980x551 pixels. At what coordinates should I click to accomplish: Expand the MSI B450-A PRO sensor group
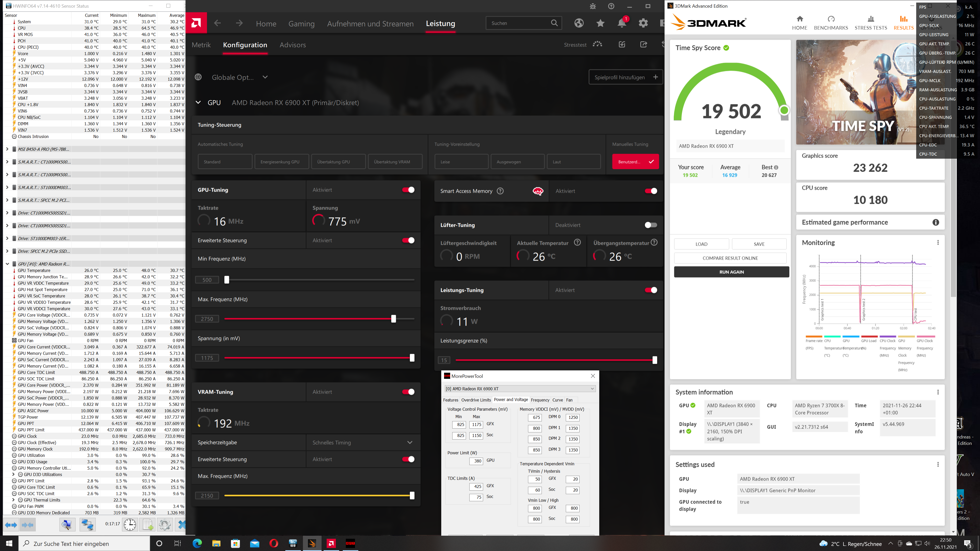(x=7, y=149)
